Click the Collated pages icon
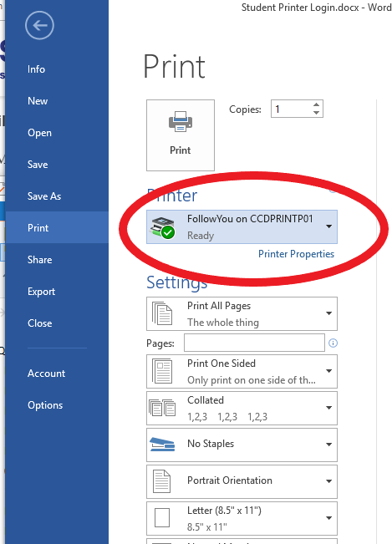The height and width of the screenshot is (544, 392). (162, 408)
